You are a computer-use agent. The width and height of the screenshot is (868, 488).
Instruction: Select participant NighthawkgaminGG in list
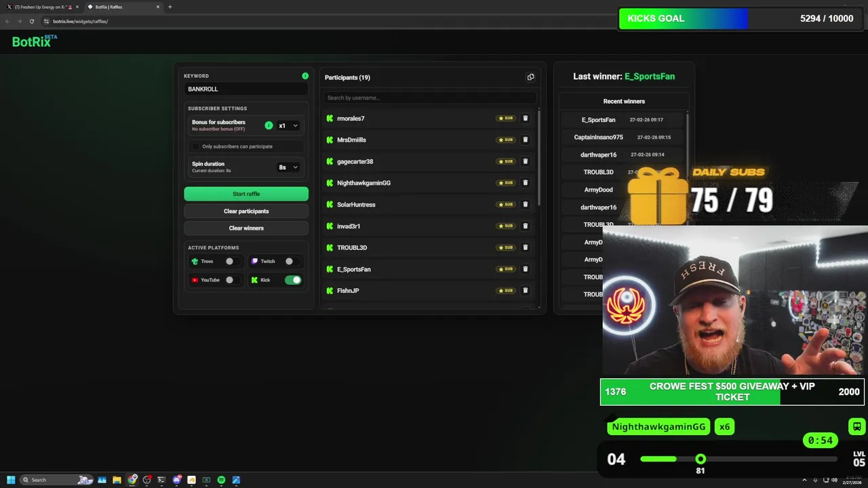coord(363,183)
